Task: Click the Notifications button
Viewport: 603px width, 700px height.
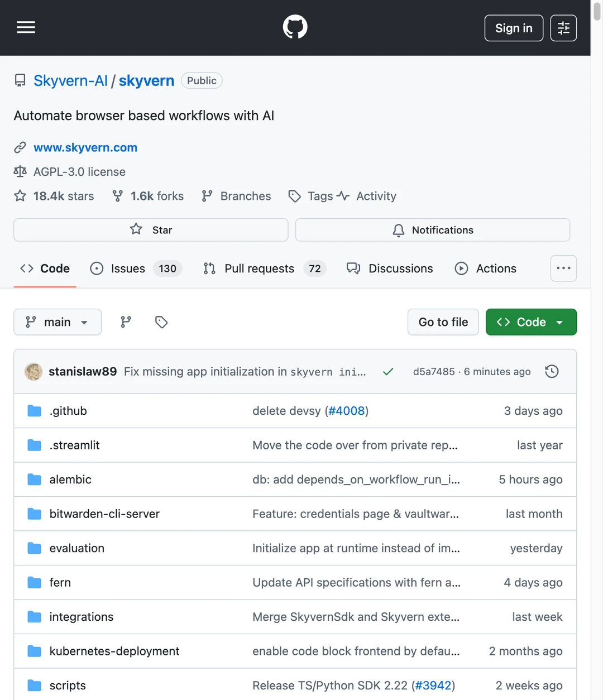Action: [433, 230]
